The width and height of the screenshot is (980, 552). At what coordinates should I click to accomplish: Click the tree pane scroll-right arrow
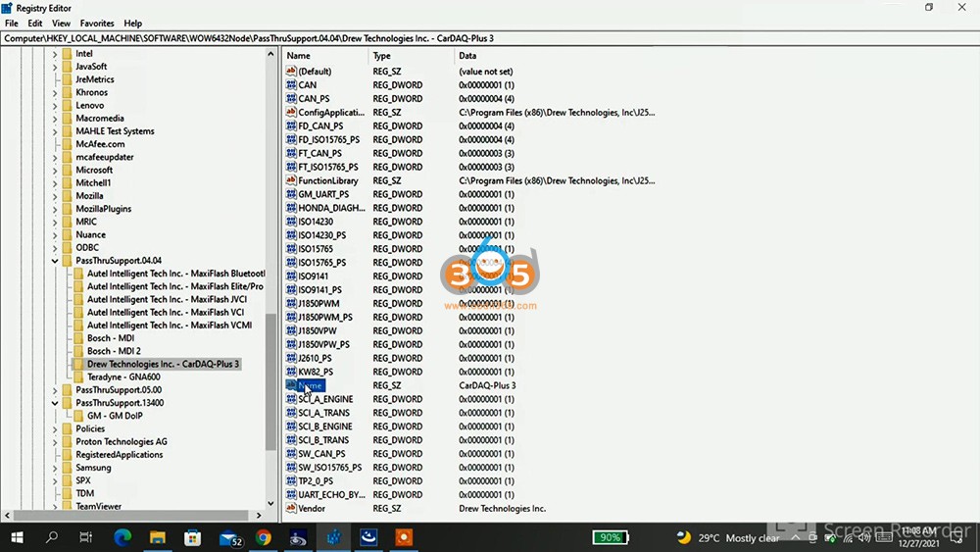pos(259,516)
